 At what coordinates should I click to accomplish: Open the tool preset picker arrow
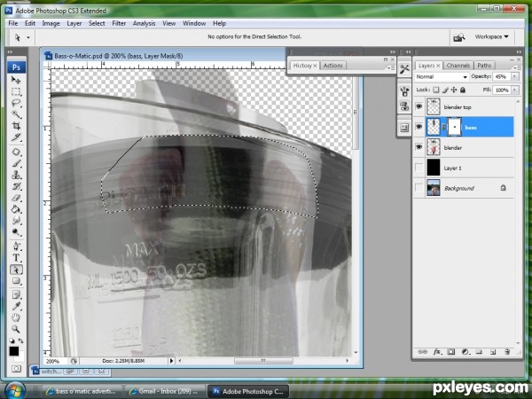28,37
